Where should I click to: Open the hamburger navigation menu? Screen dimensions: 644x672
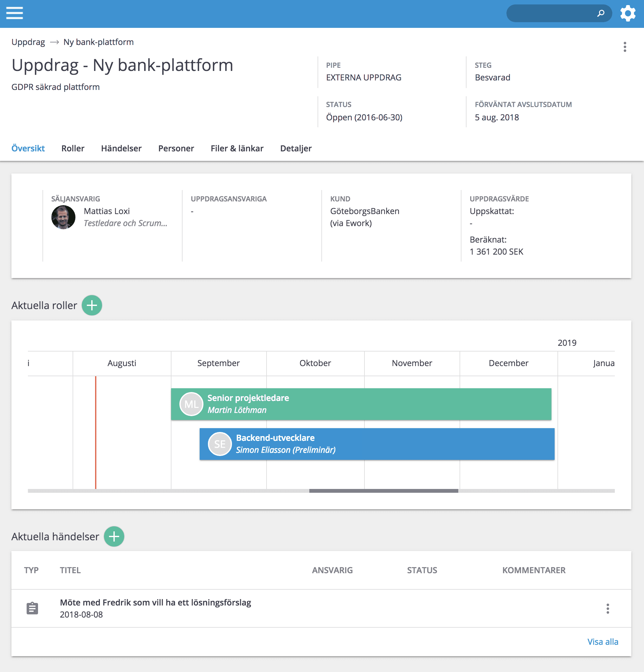(14, 13)
